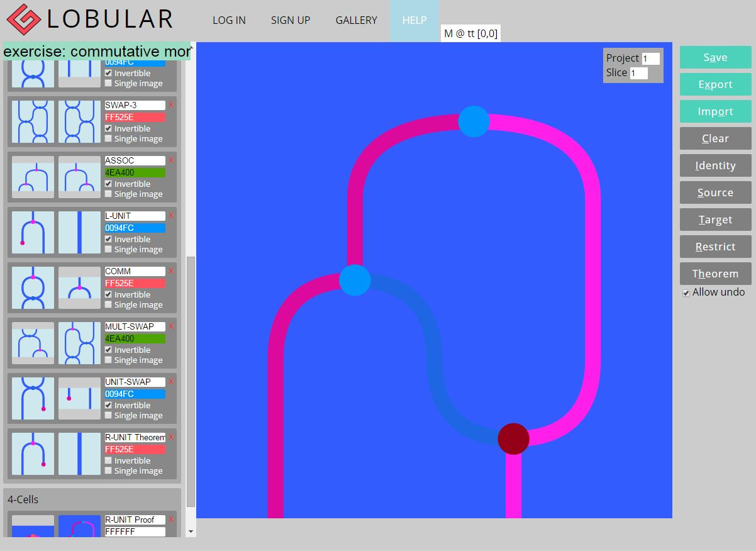Enable Invertible for R-UNIT Theorem

click(x=108, y=461)
